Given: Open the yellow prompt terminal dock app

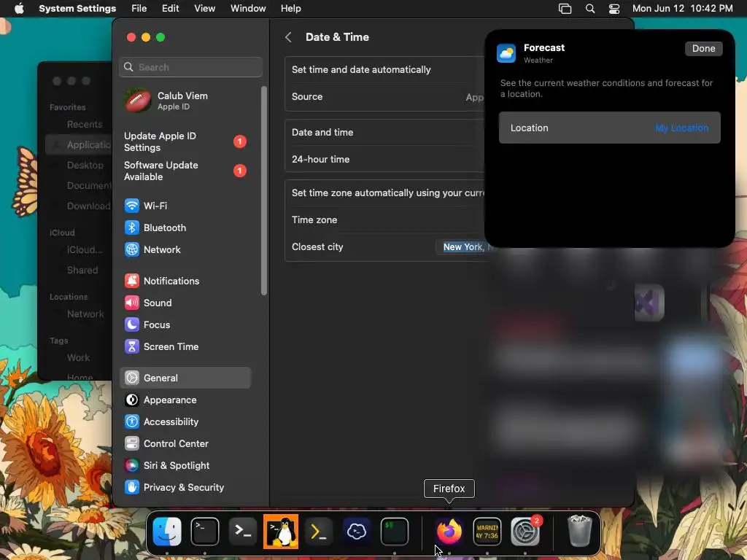Looking at the screenshot, I should click(318, 532).
